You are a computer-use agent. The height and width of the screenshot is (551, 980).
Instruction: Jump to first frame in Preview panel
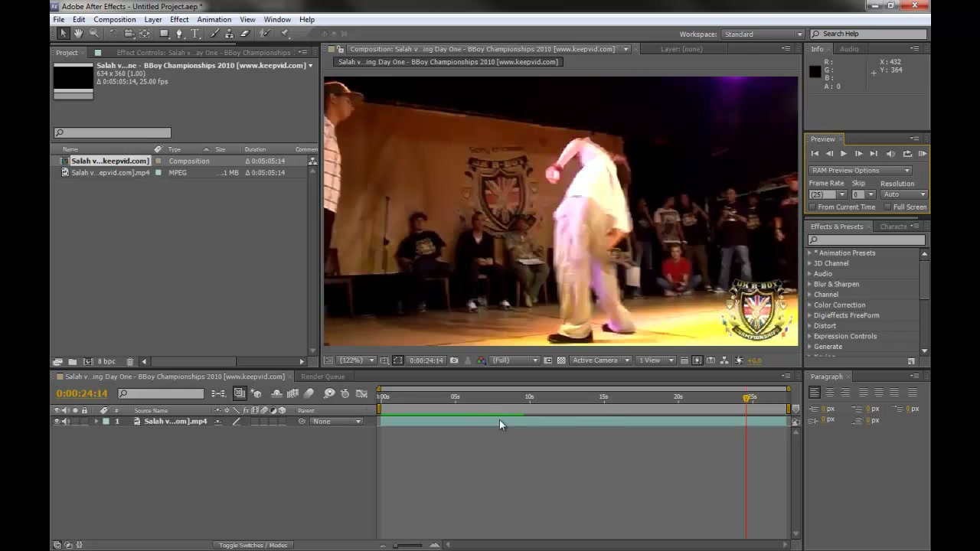(815, 154)
